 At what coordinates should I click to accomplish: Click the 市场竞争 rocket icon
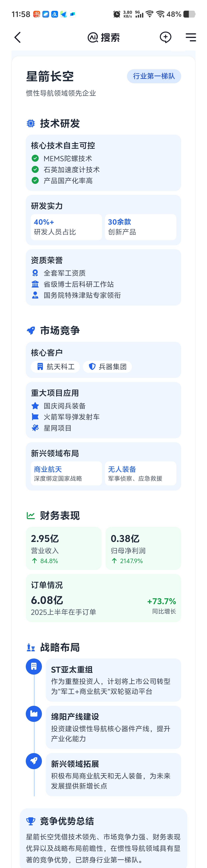[31, 330]
